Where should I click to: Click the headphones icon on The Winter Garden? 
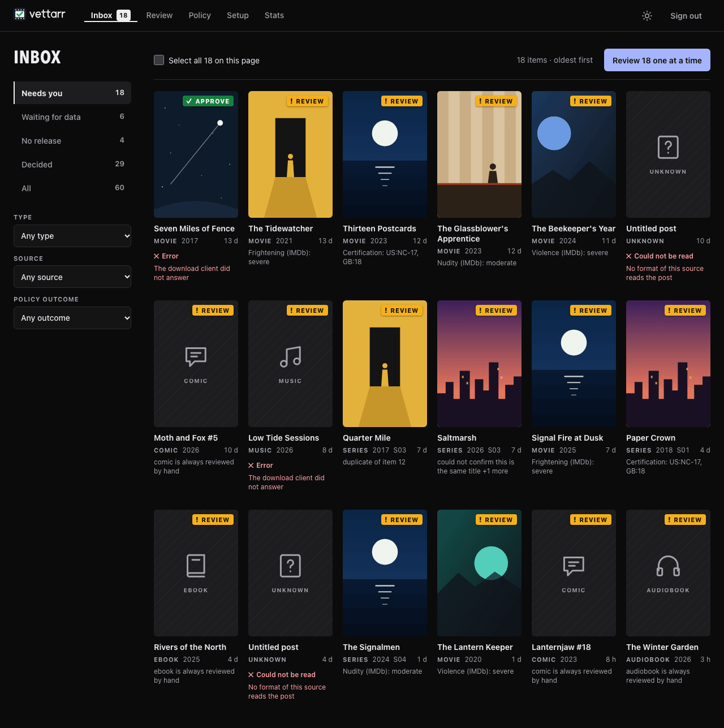(668, 566)
